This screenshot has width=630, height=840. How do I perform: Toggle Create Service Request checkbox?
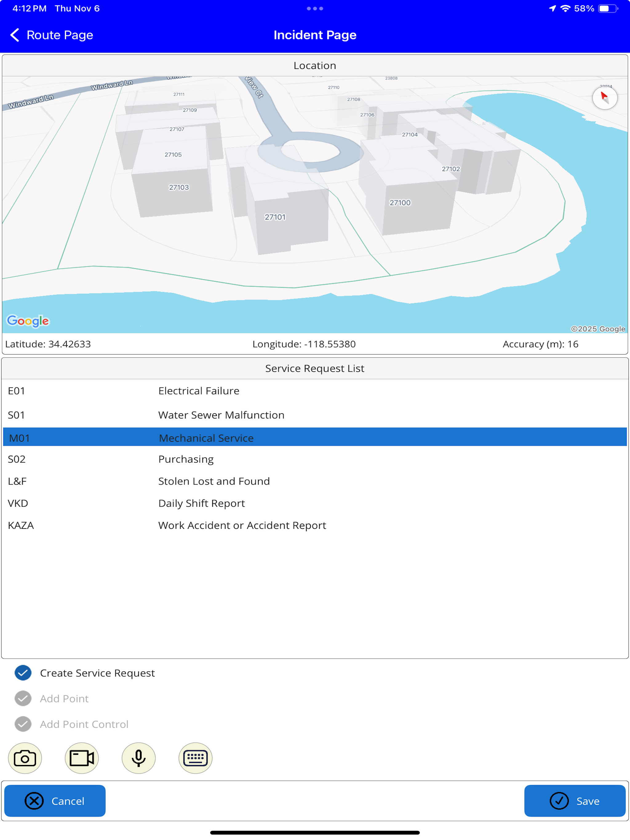click(23, 672)
